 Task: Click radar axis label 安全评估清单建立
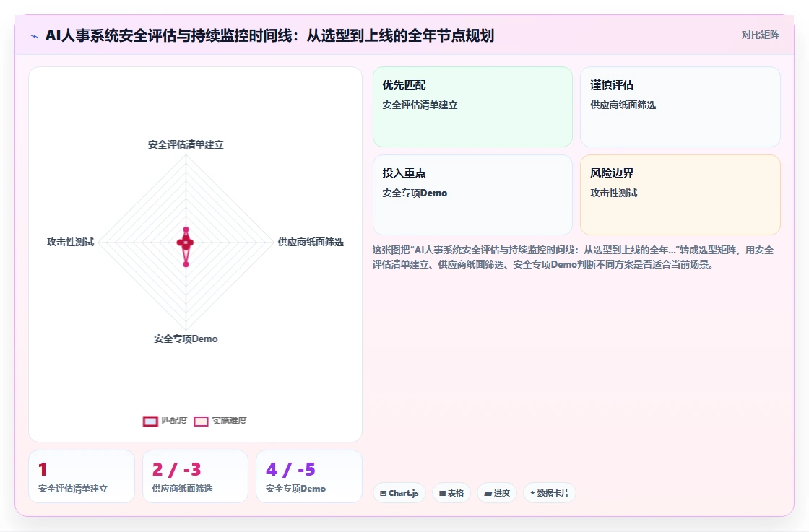point(186,145)
